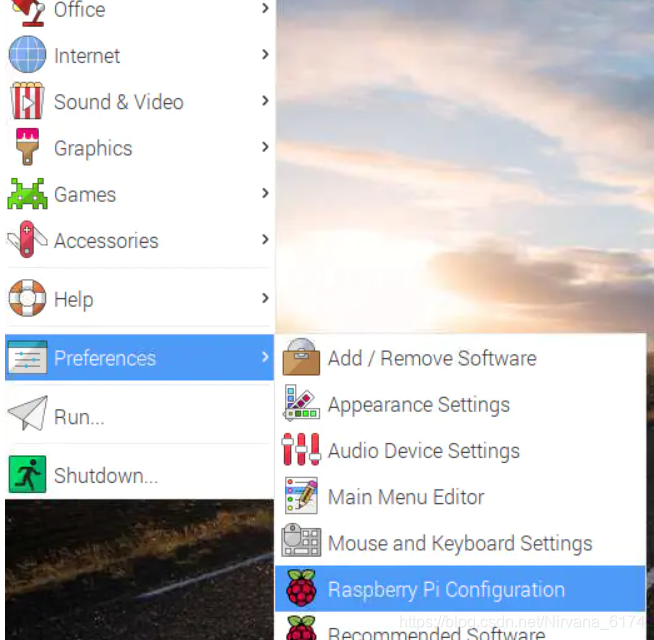Click the Run paper plane icon
This screenshot has width=654, height=640.
click(28, 413)
